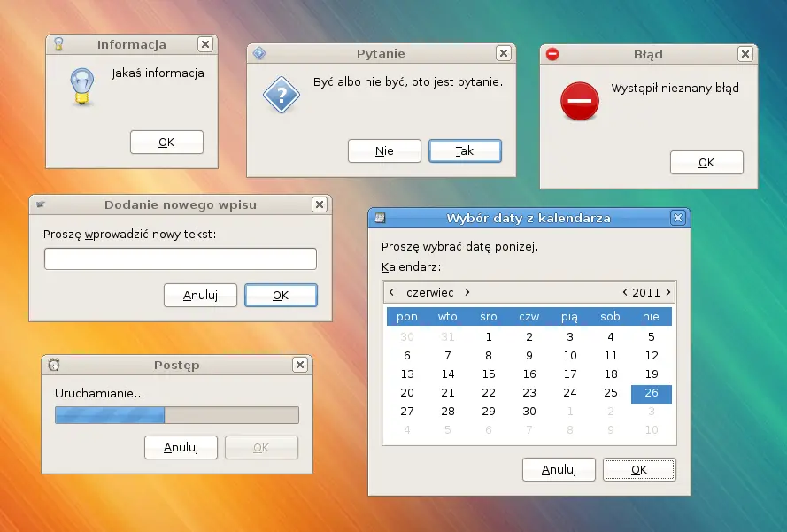Click the lightbulb icon in Informacja title bar

point(58,44)
